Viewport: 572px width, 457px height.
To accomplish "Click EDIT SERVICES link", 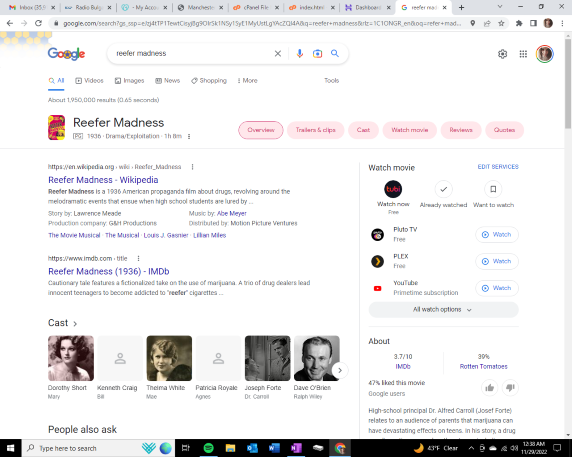I will 498,167.
